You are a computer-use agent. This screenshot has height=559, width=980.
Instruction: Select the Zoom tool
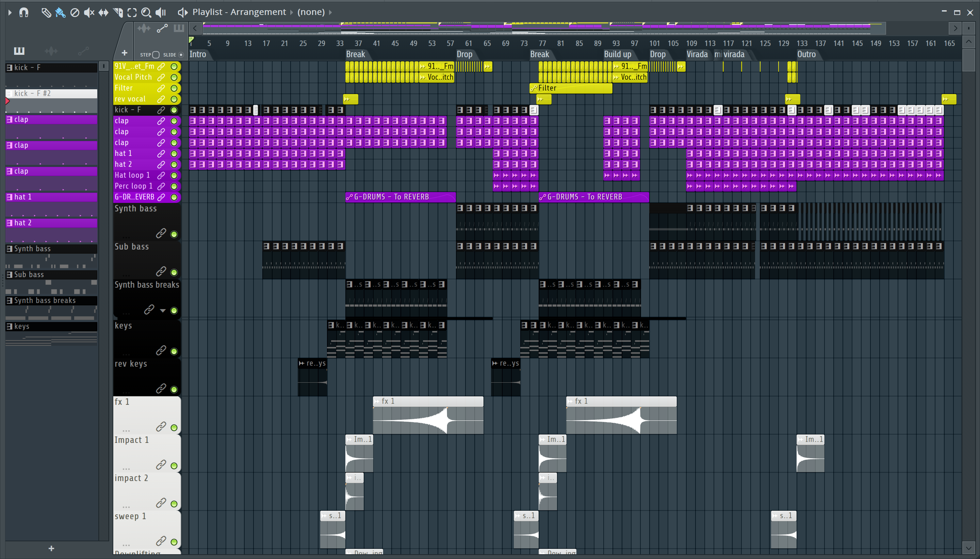tap(146, 13)
